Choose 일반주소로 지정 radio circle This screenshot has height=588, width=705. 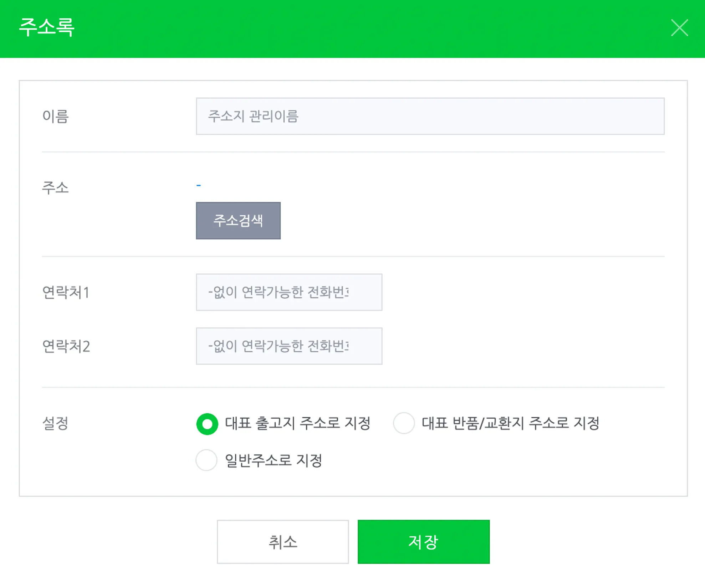point(206,460)
